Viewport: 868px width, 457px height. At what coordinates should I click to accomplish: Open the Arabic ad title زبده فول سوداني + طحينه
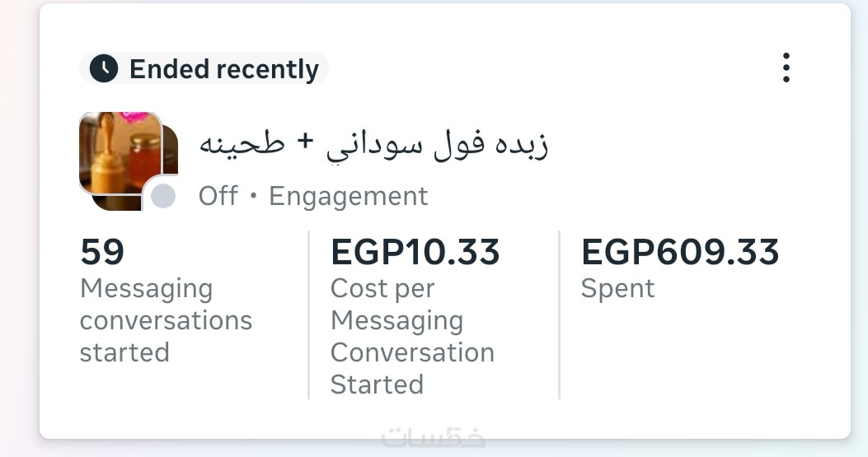pyautogui.click(x=373, y=144)
